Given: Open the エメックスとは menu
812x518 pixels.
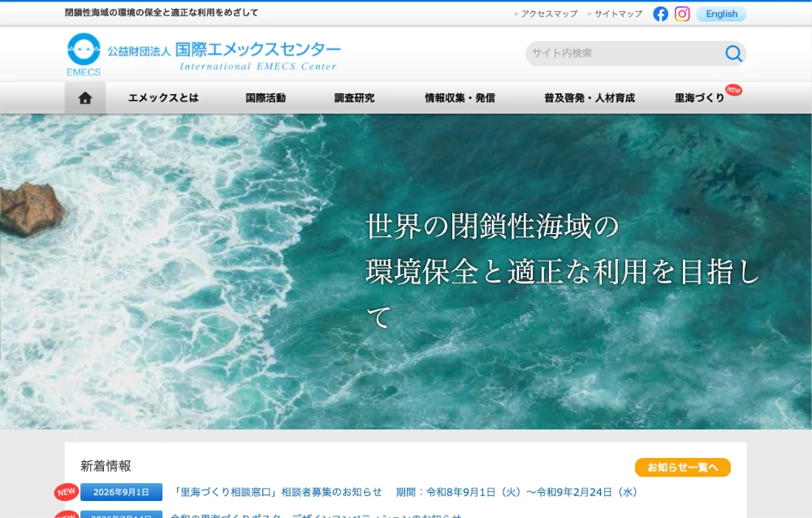Looking at the screenshot, I should click(x=164, y=98).
